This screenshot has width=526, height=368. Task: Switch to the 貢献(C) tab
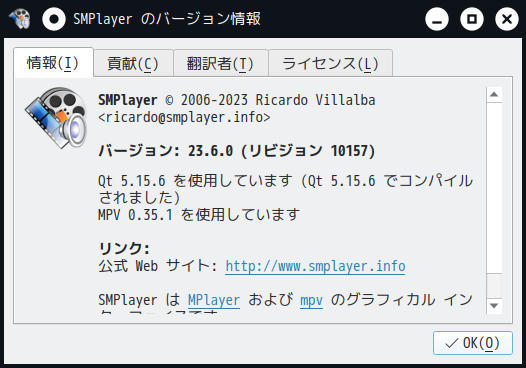tap(133, 63)
